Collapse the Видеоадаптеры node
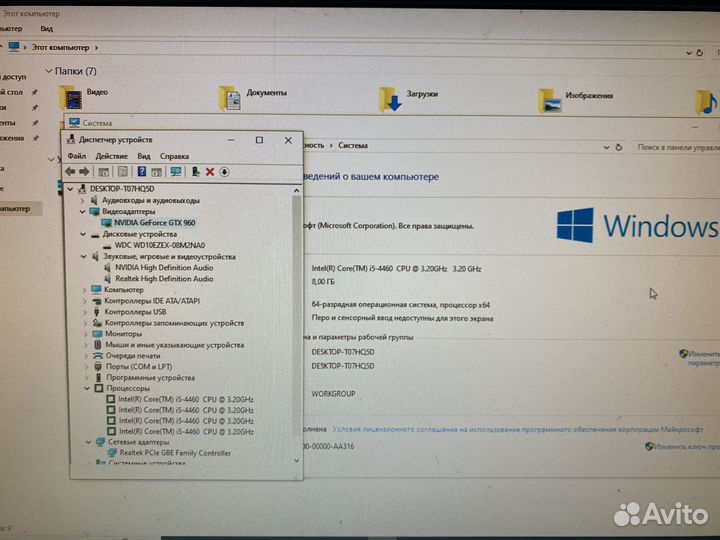Viewport: 720px width, 540px height. point(83,212)
